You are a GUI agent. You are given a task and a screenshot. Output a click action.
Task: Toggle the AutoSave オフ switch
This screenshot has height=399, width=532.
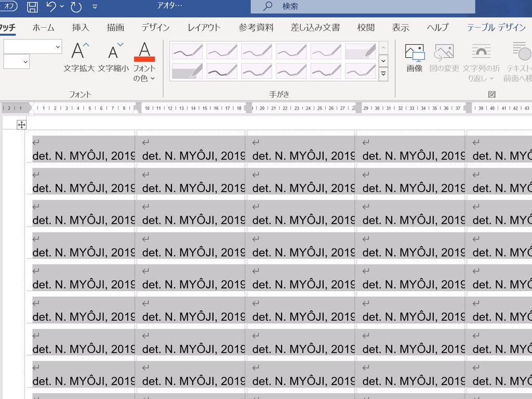pos(8,6)
